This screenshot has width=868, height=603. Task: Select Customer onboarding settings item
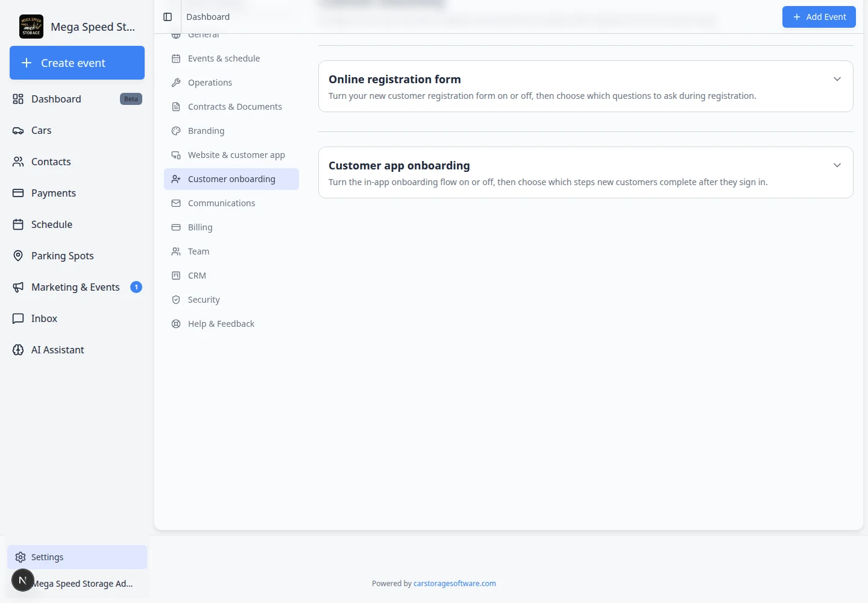[x=231, y=179]
